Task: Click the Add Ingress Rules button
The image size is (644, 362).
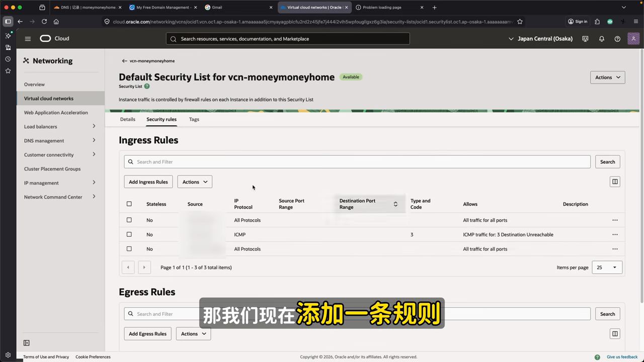Action: pos(148,182)
